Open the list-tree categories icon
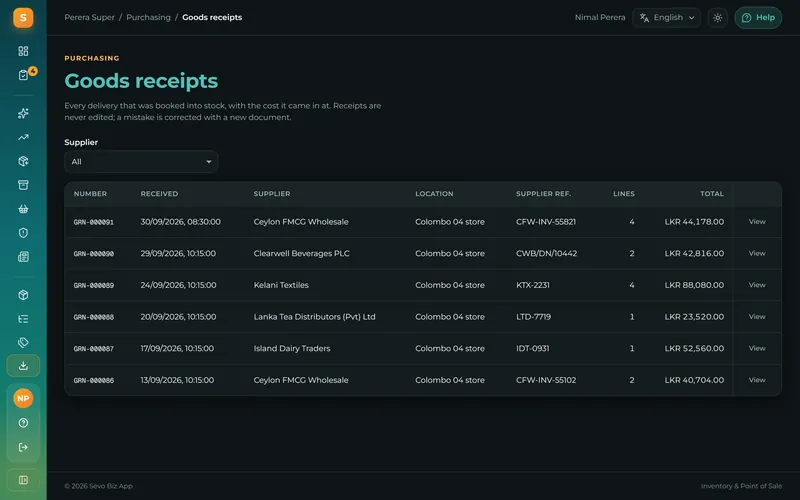 click(x=23, y=319)
